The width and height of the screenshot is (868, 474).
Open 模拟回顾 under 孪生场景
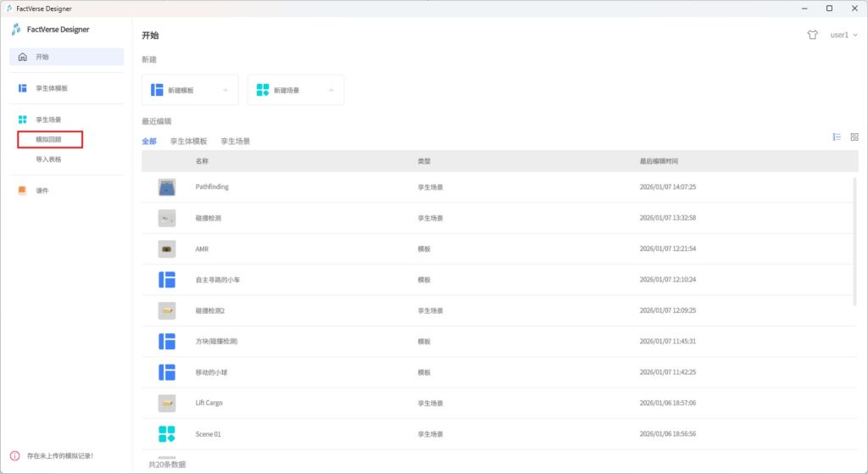(x=49, y=139)
